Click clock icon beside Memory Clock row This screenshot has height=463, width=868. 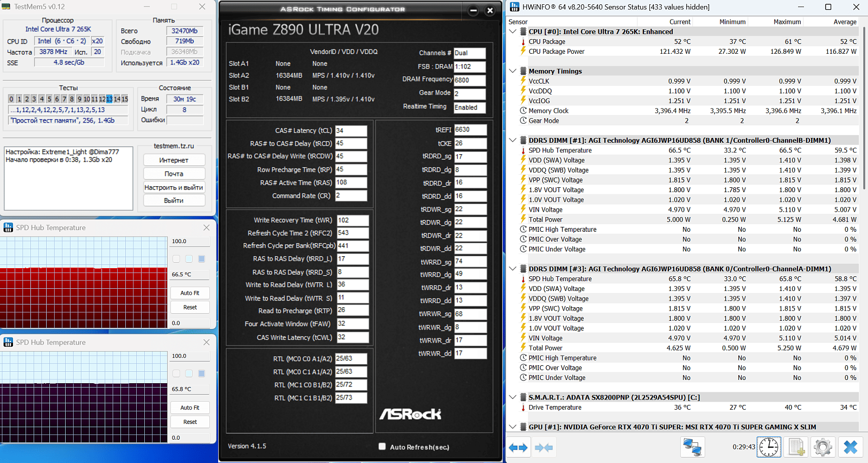523,111
